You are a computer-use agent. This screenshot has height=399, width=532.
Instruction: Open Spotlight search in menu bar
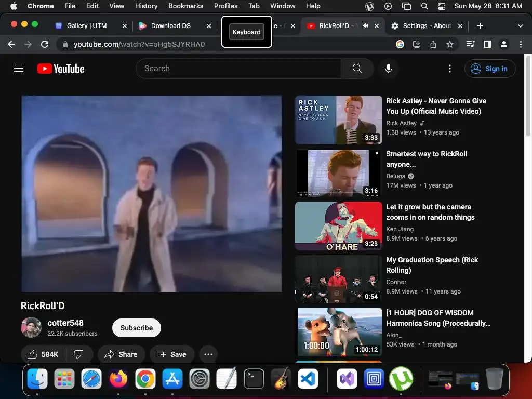coord(424,6)
